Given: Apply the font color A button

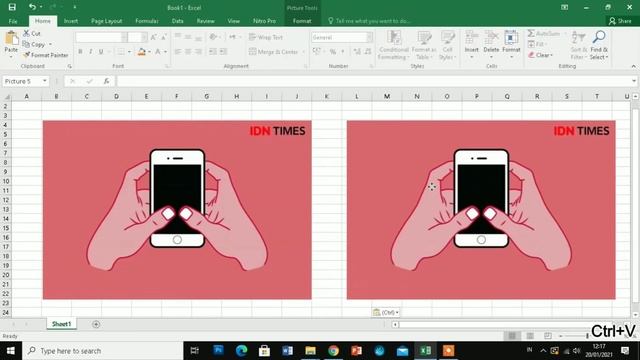Looking at the screenshot, I should 158,52.
